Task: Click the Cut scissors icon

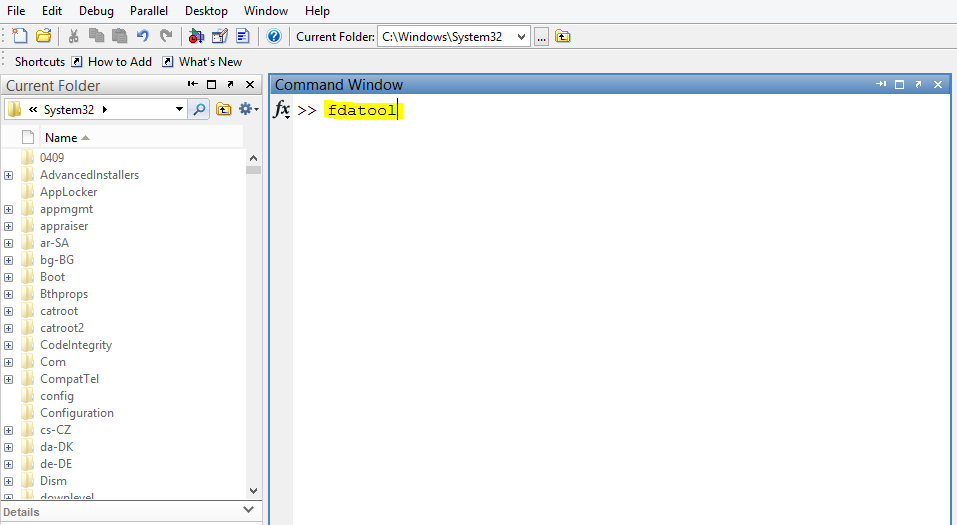Action: [73, 36]
